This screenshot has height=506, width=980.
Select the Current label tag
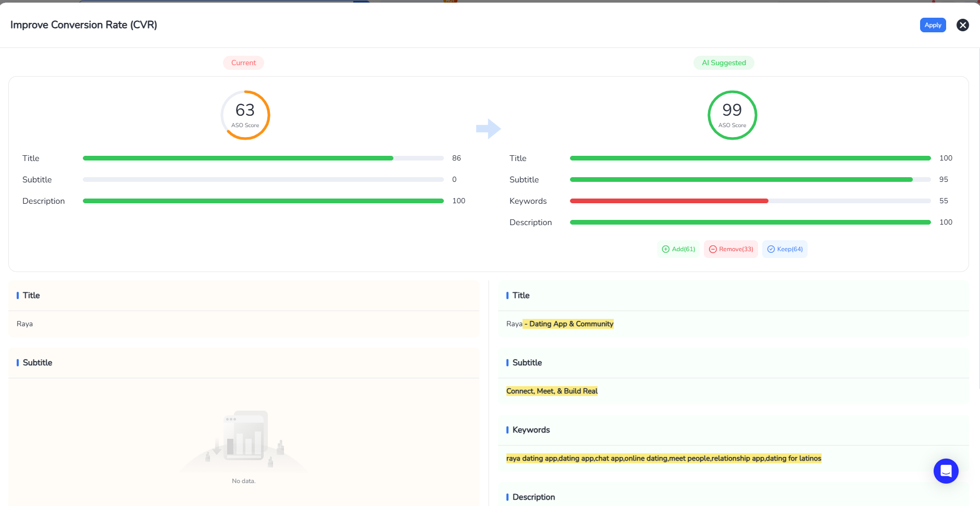coord(243,63)
